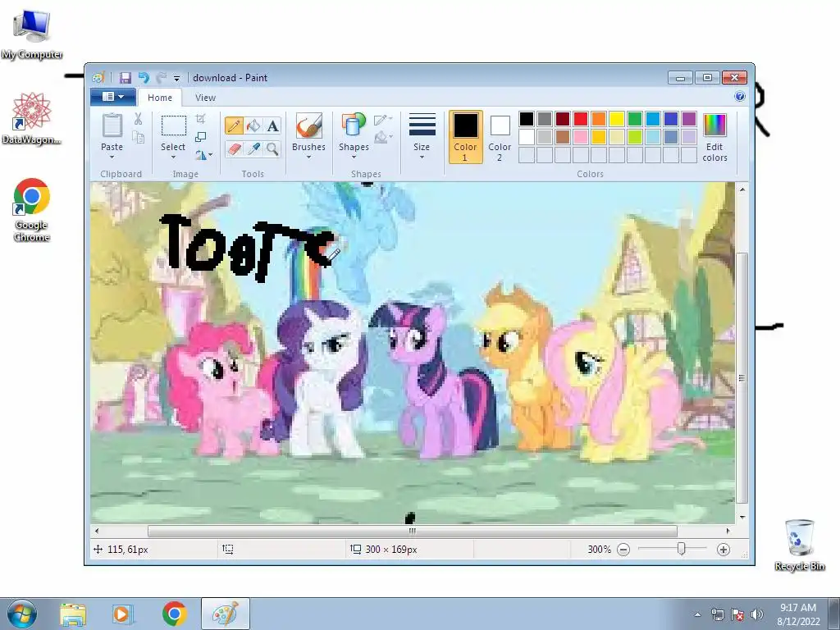Screen dimensions: 840x630
Task: Click the volume speaker tray icon
Action: pyautogui.click(x=757, y=614)
